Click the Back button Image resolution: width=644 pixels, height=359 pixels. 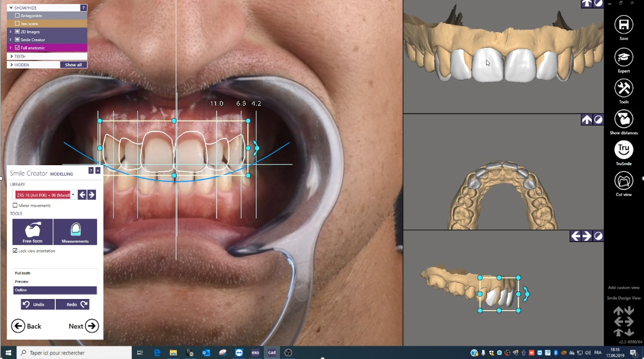(27, 326)
